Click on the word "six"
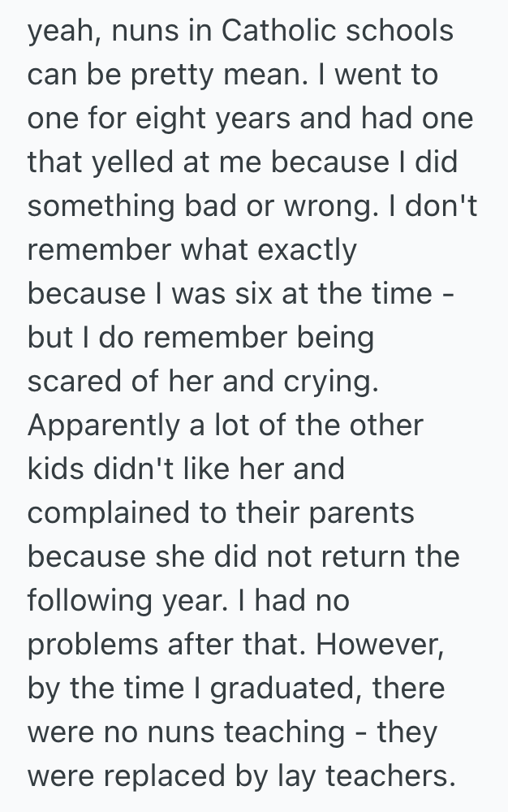 pos(263,294)
